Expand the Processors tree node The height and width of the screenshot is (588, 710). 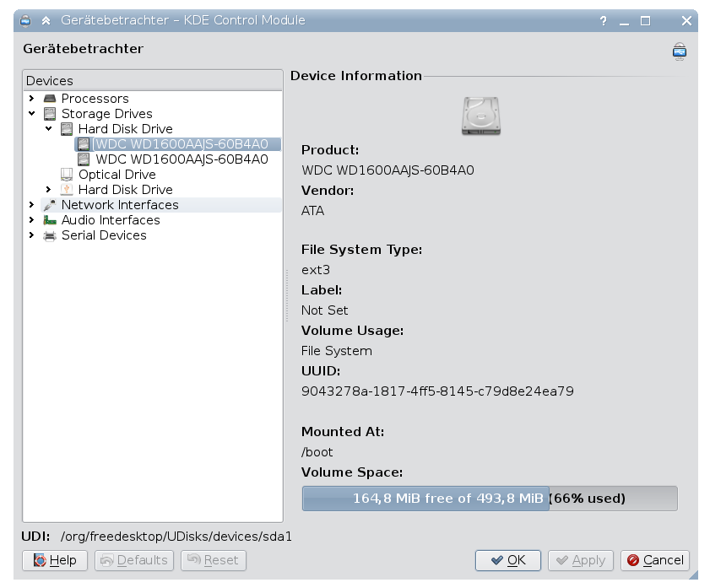[x=31, y=99]
